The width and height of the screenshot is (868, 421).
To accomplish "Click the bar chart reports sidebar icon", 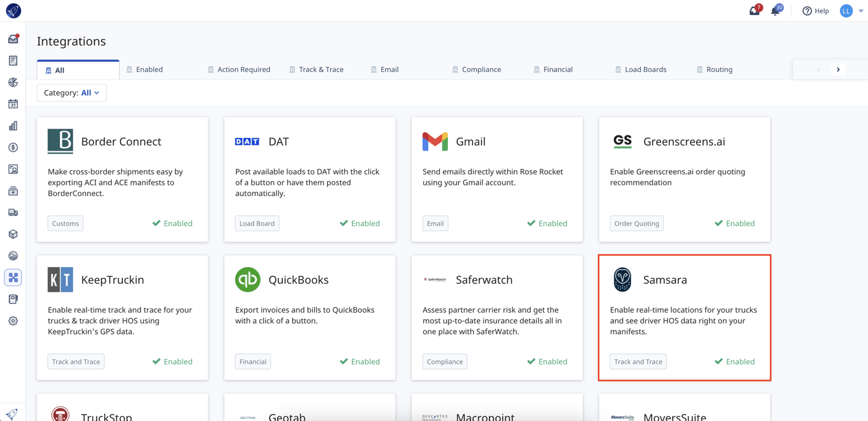I will [x=13, y=126].
